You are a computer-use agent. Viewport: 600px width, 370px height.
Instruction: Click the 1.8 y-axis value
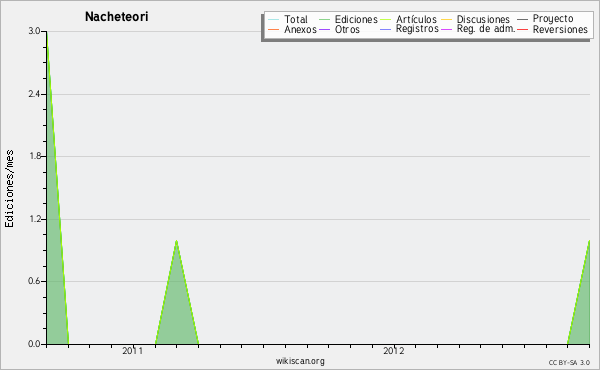point(34,156)
